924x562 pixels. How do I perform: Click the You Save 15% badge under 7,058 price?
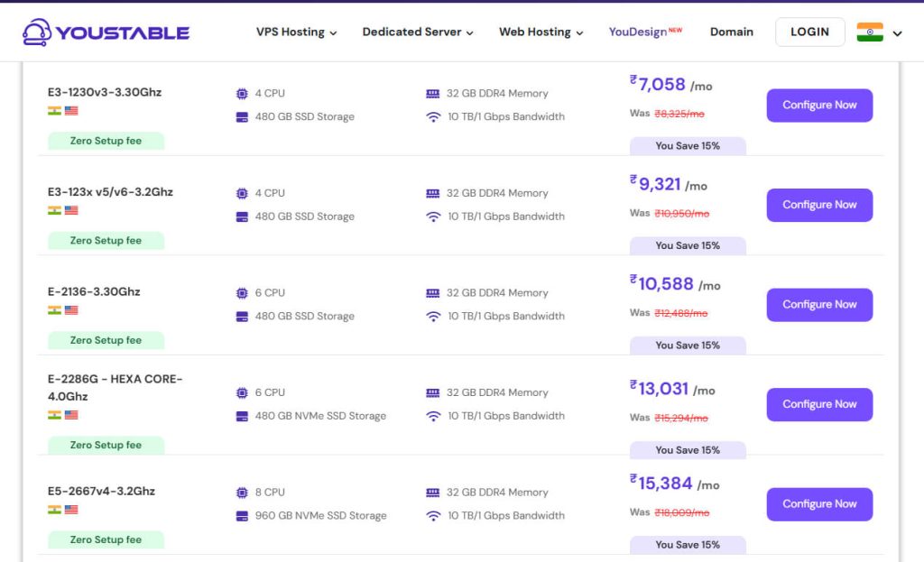coord(688,146)
